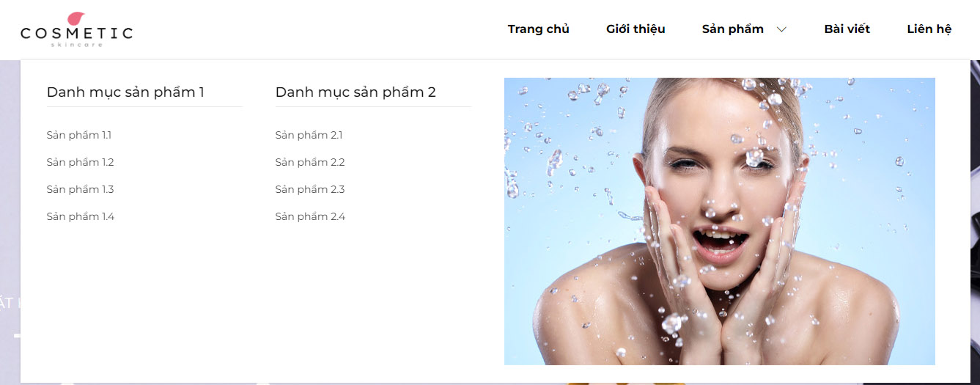Open the Bài viết menu item
Screen dimensions: 980x385
847,29
